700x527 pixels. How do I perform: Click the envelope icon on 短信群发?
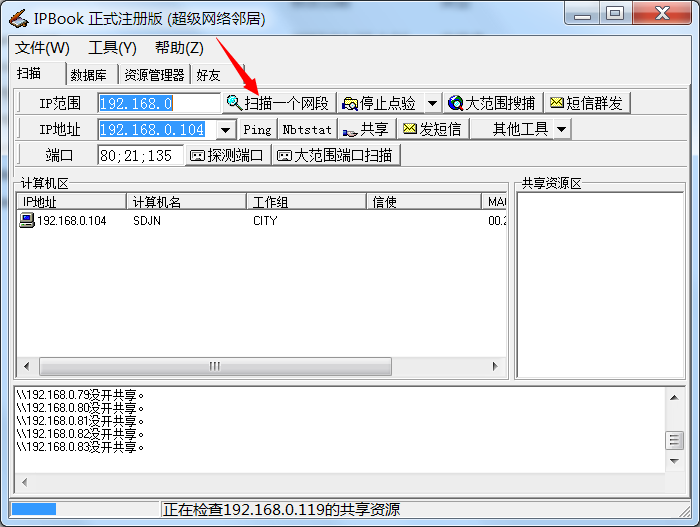(x=557, y=103)
